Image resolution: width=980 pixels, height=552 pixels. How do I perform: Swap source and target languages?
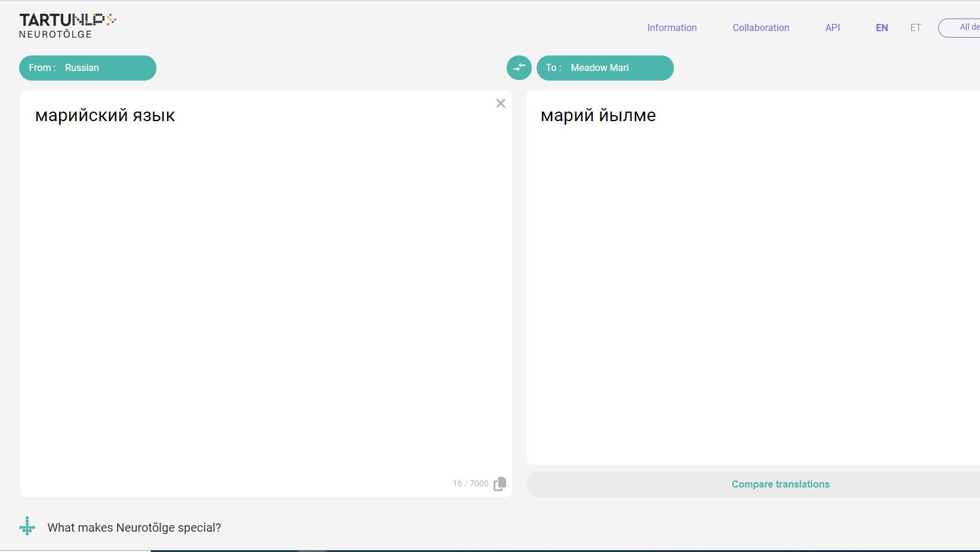(519, 68)
